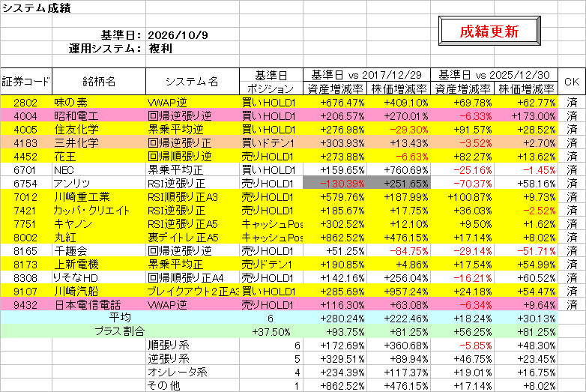This screenshot has width=586, height=392.
Task: Select 花王 name cell
Action: (x=99, y=156)
